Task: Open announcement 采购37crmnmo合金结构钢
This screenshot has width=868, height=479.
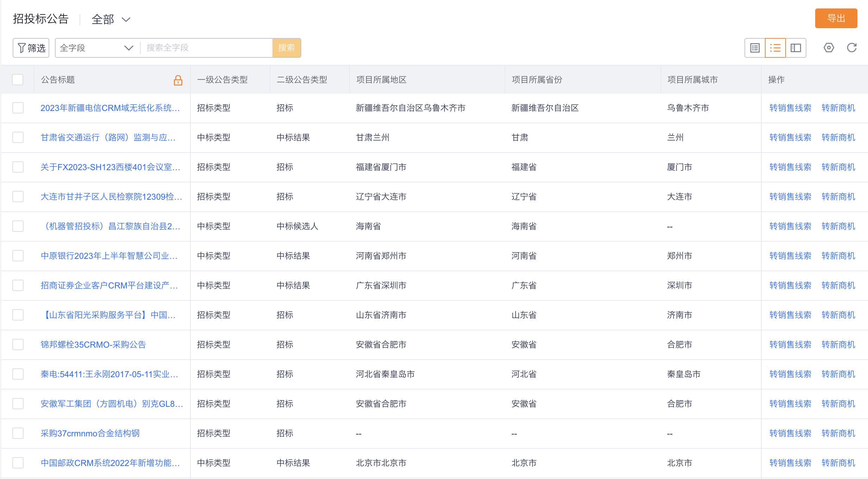Action: point(90,433)
